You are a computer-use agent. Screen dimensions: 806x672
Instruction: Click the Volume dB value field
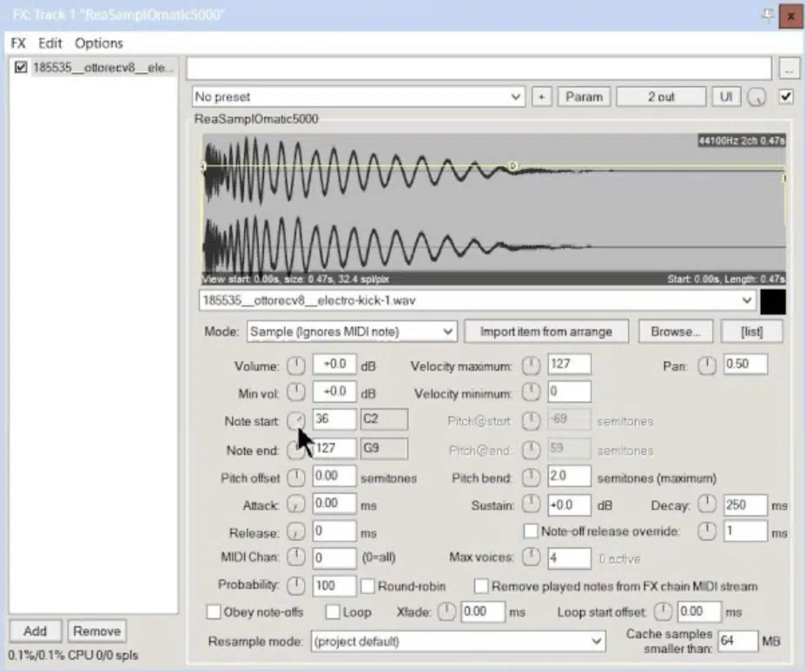tap(334, 365)
